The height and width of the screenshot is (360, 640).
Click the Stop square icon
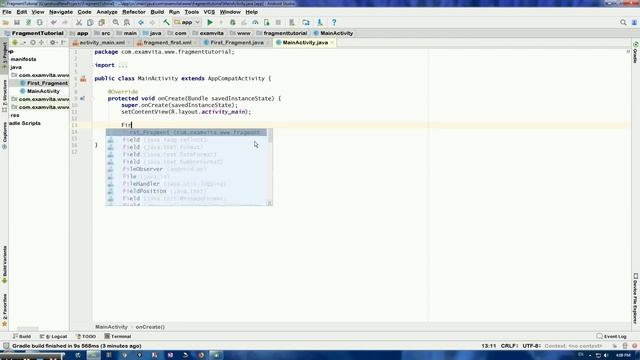[278, 22]
